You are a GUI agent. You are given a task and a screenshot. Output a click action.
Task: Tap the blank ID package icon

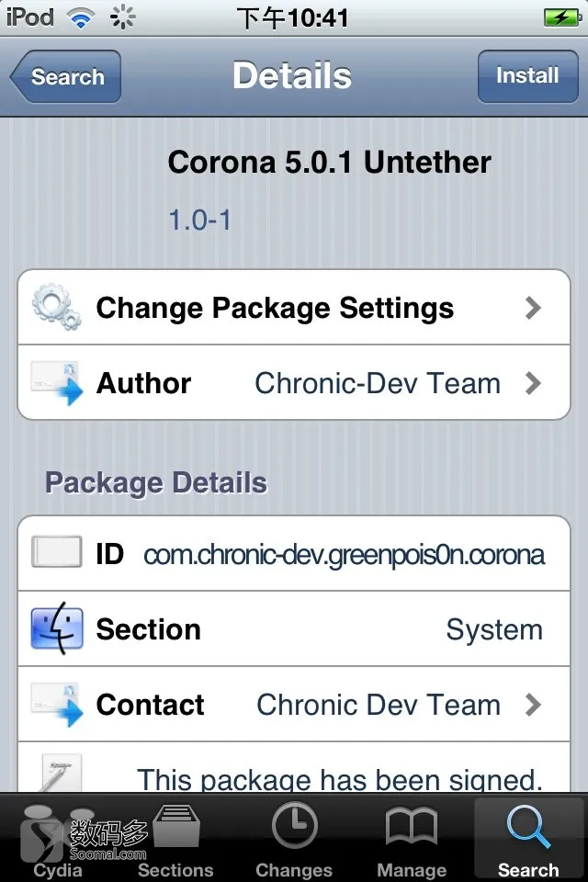click(x=57, y=552)
